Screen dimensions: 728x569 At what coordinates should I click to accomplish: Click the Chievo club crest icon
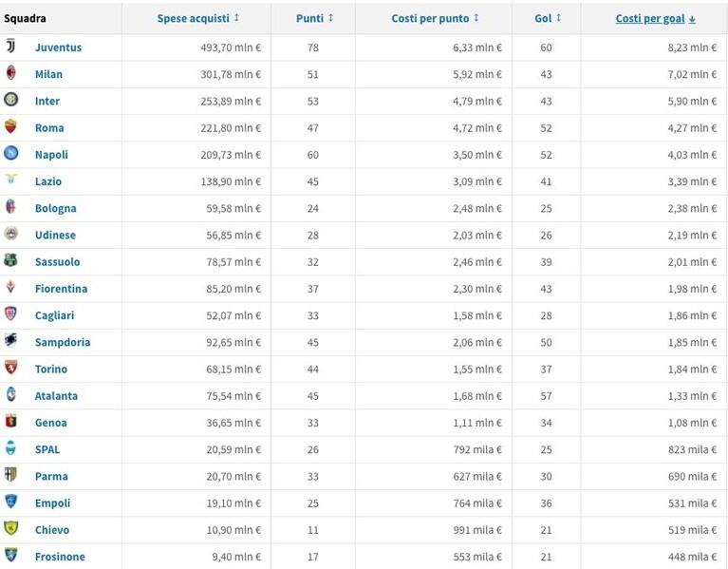click(x=10, y=528)
